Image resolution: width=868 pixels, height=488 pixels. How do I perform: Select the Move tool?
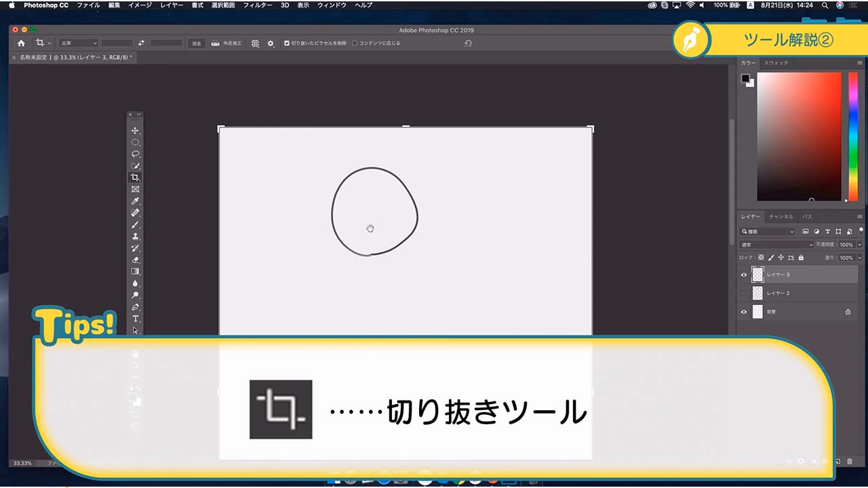135,130
